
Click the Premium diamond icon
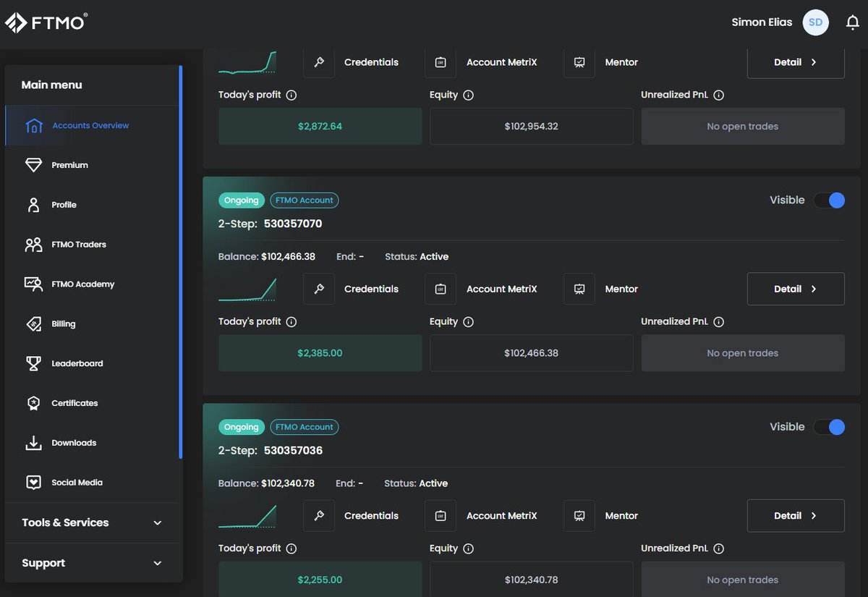click(34, 165)
